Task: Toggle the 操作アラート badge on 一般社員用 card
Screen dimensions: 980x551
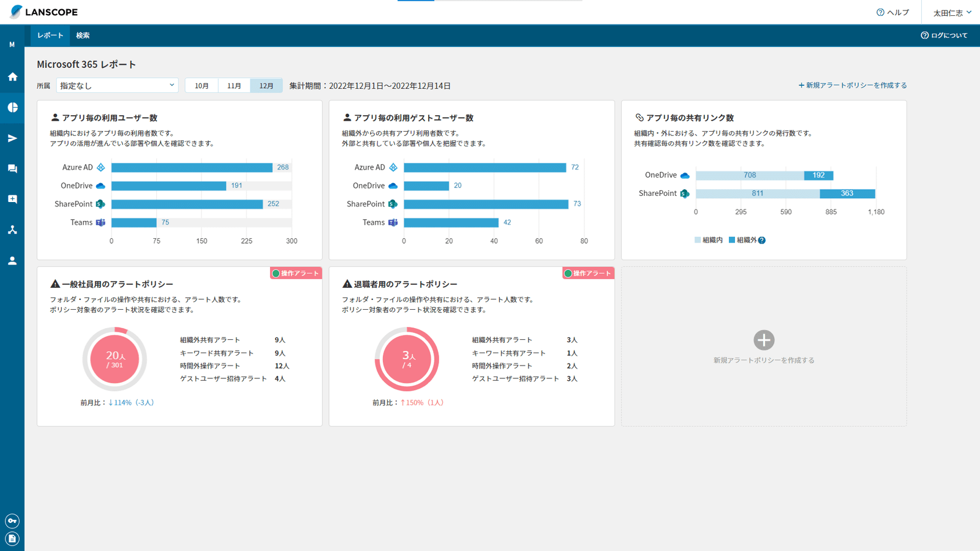Action: coord(296,274)
